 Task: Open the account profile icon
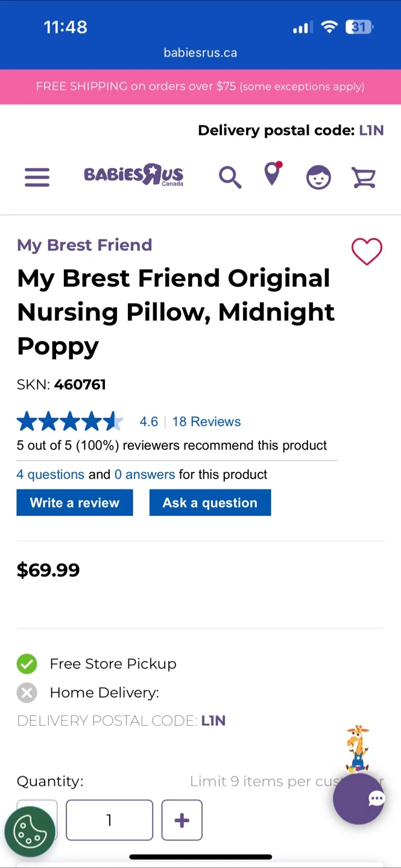tap(318, 177)
